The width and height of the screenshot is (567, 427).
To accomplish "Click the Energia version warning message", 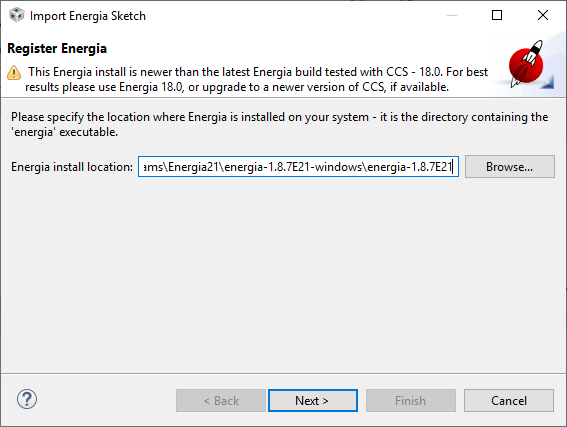I will pyautogui.click(x=256, y=80).
